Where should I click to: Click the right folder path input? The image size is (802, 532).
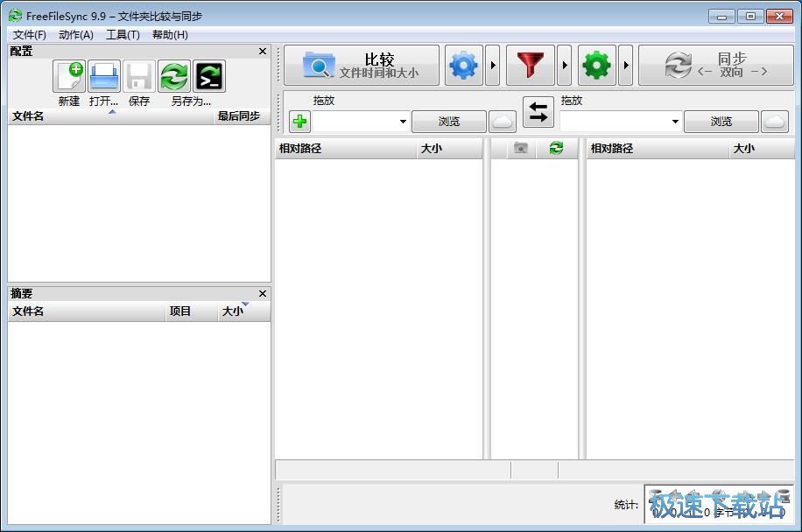(x=615, y=122)
